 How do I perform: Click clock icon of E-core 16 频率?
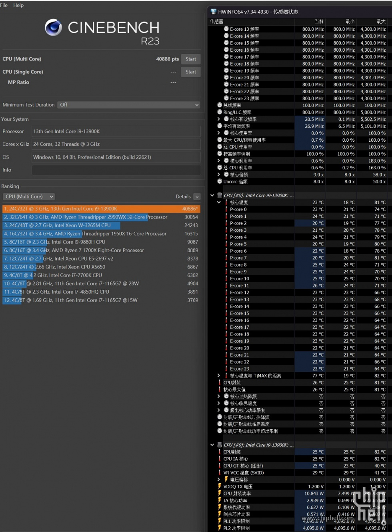click(226, 50)
